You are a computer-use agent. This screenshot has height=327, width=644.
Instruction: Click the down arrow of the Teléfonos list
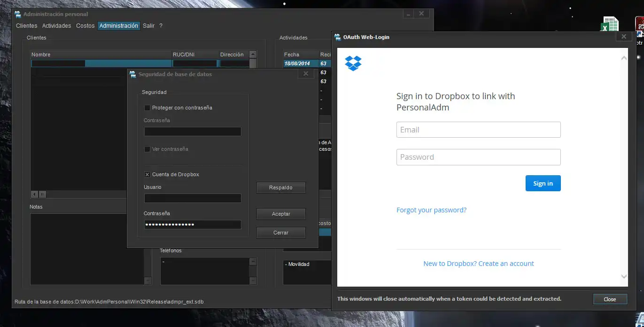253,281
